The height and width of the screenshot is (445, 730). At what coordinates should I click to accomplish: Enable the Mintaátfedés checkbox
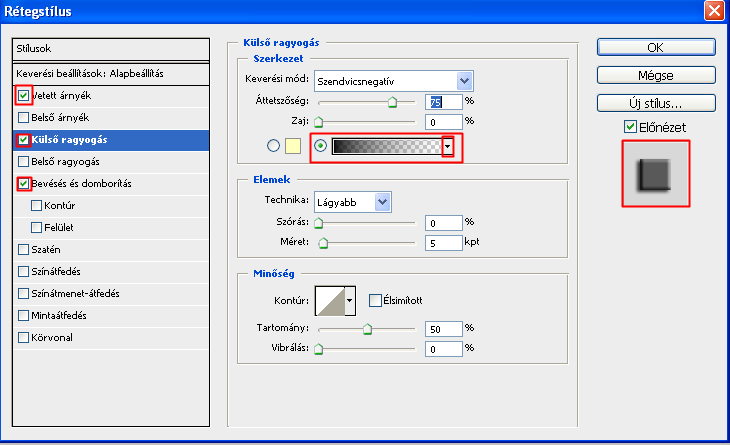[x=23, y=316]
